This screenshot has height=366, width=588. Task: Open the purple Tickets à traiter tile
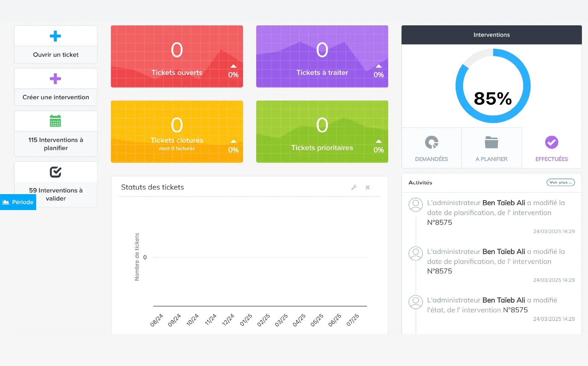click(322, 56)
